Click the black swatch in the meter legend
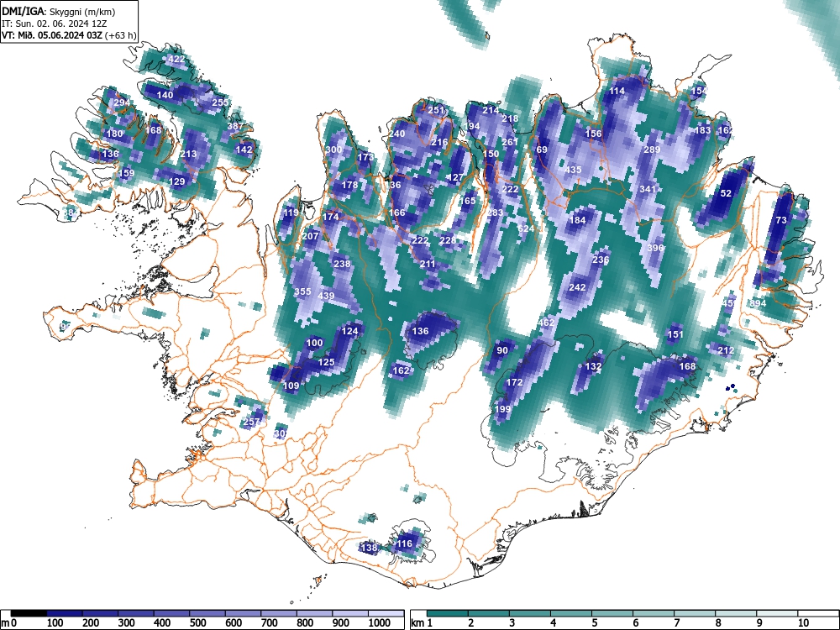 (x=29, y=613)
